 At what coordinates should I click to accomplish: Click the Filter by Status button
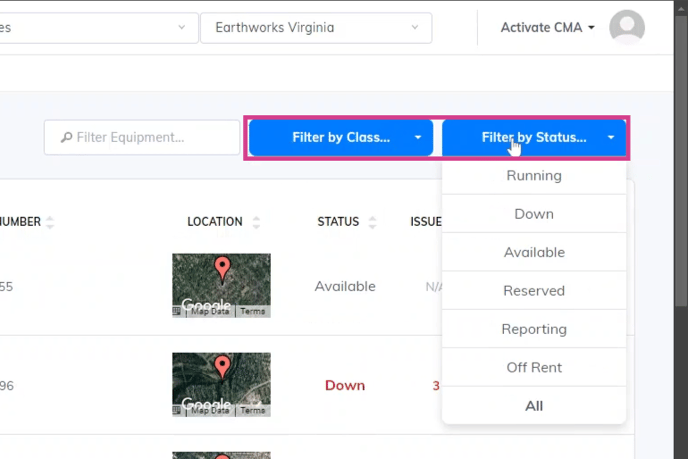tap(534, 138)
